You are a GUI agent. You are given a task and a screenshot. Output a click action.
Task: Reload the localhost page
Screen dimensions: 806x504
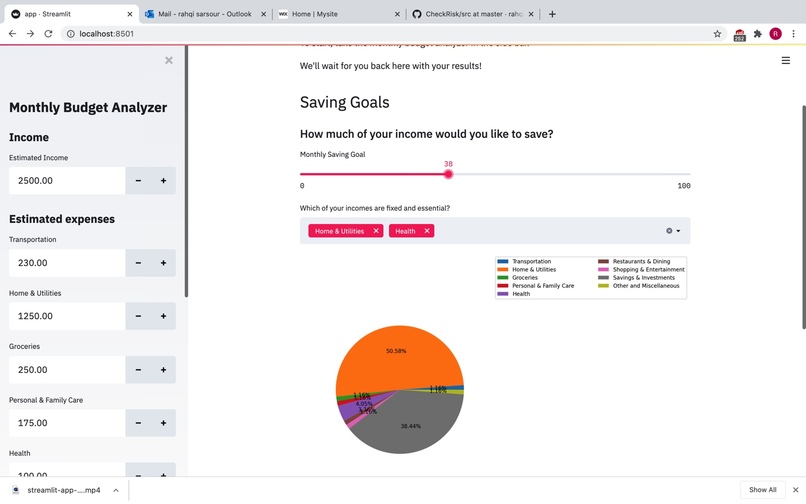click(x=48, y=33)
